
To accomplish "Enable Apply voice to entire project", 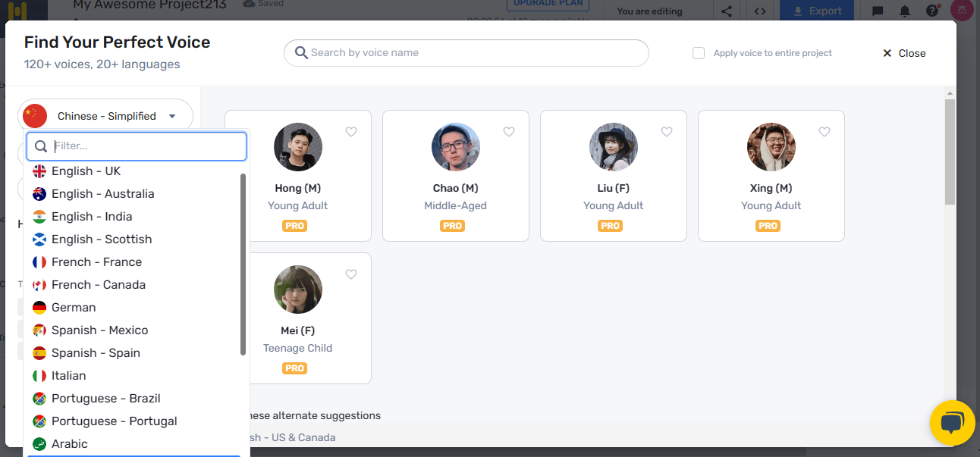I will click(x=699, y=53).
